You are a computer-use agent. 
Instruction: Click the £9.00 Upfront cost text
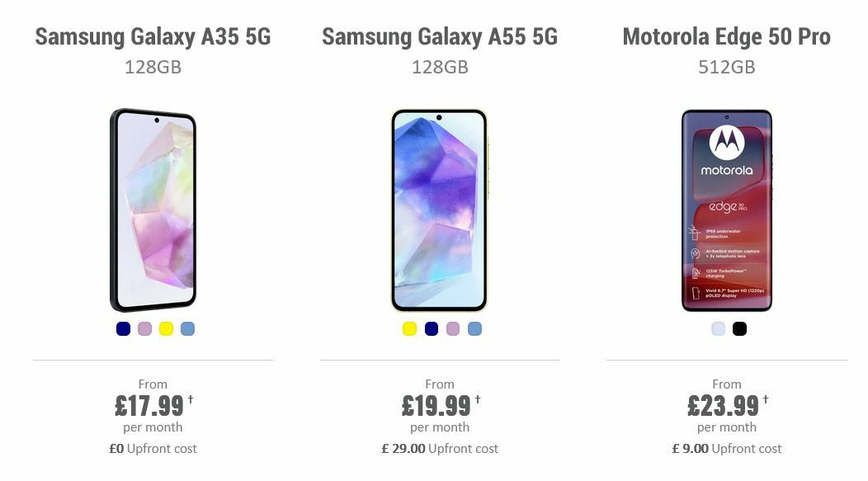click(x=727, y=449)
